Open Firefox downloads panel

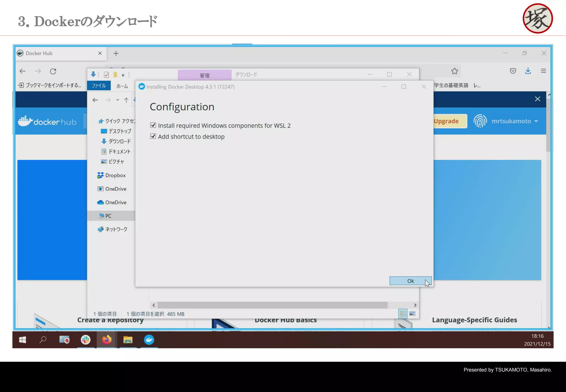[x=528, y=71]
